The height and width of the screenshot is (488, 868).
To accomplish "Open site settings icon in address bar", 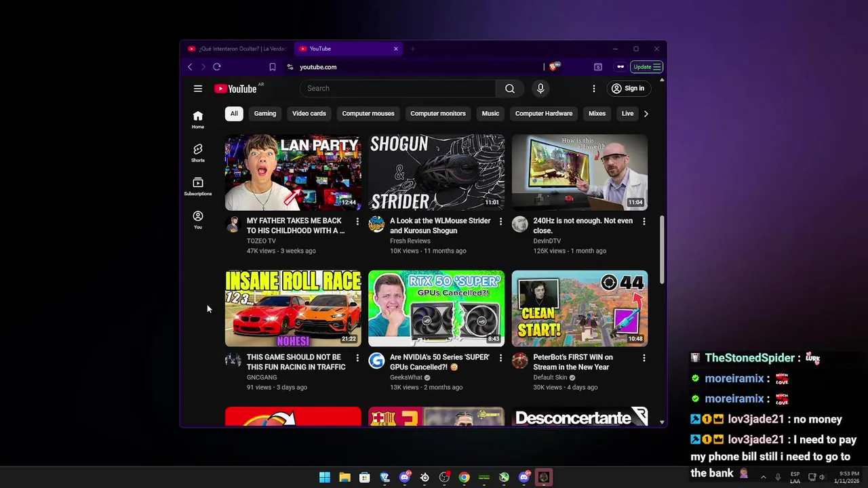I will [x=290, y=67].
